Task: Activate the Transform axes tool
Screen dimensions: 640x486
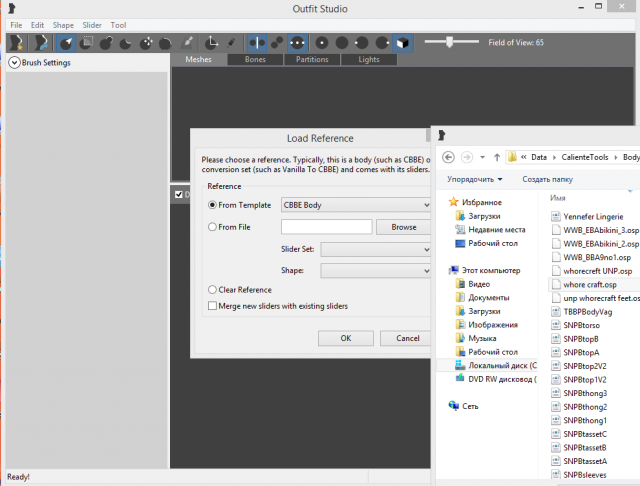Action: [x=211, y=42]
